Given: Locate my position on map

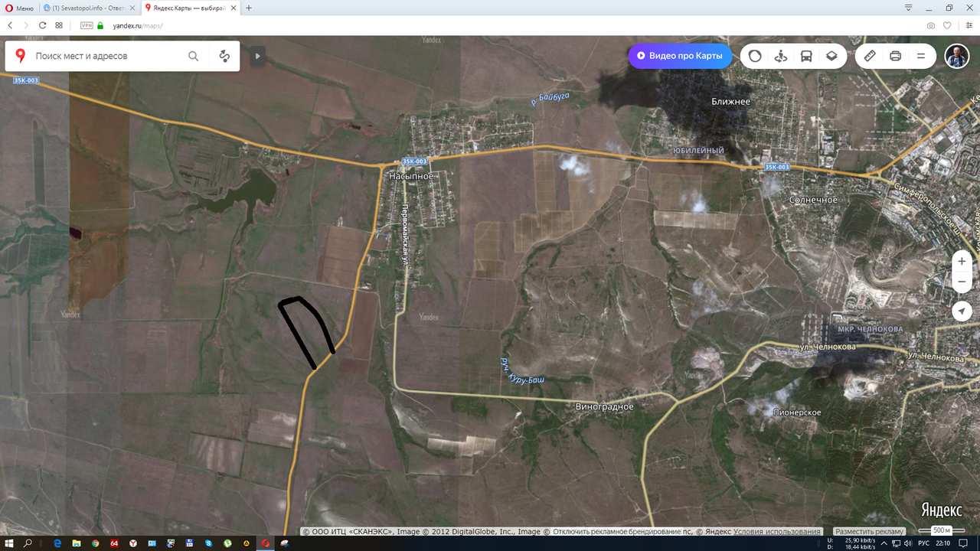Looking at the screenshot, I should (962, 311).
